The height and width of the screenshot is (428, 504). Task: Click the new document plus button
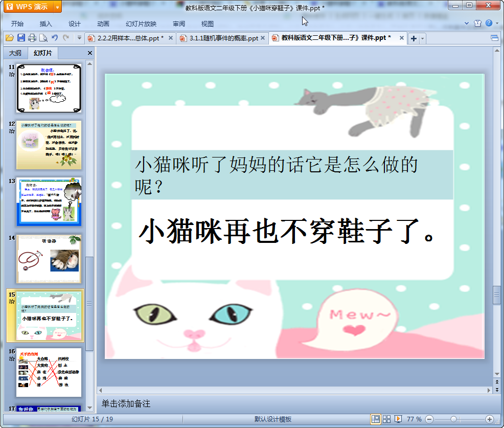tap(414, 38)
